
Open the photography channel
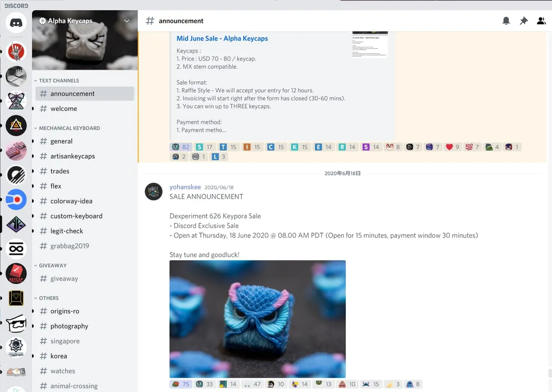(x=85, y=326)
